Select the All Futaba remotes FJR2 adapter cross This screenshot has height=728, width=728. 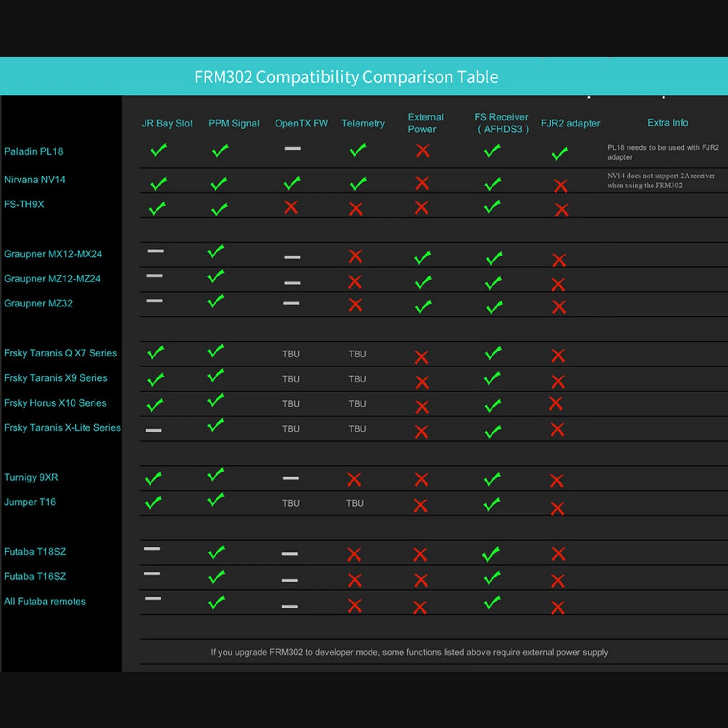[x=557, y=608]
